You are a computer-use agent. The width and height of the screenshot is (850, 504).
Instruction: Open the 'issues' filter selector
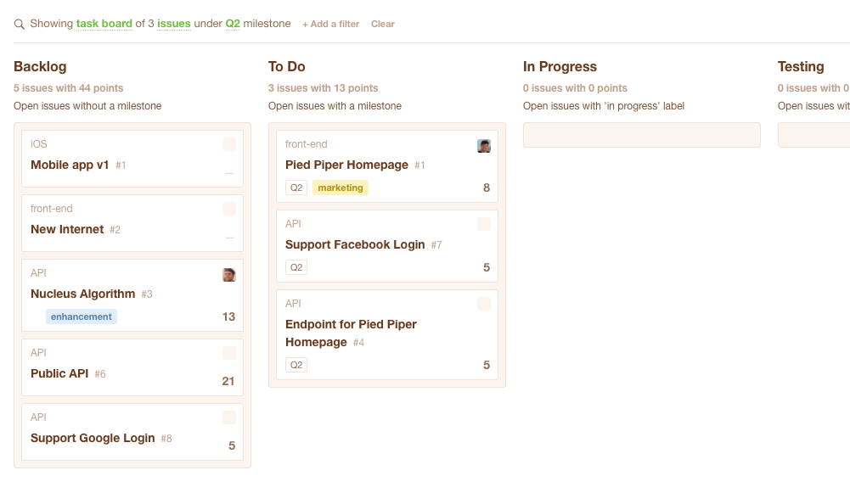[x=174, y=24]
